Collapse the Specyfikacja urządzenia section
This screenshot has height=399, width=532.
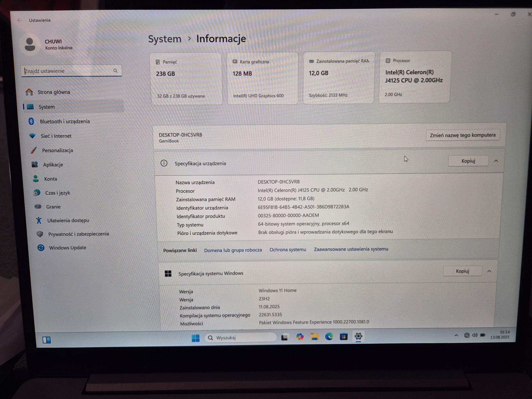(x=496, y=161)
